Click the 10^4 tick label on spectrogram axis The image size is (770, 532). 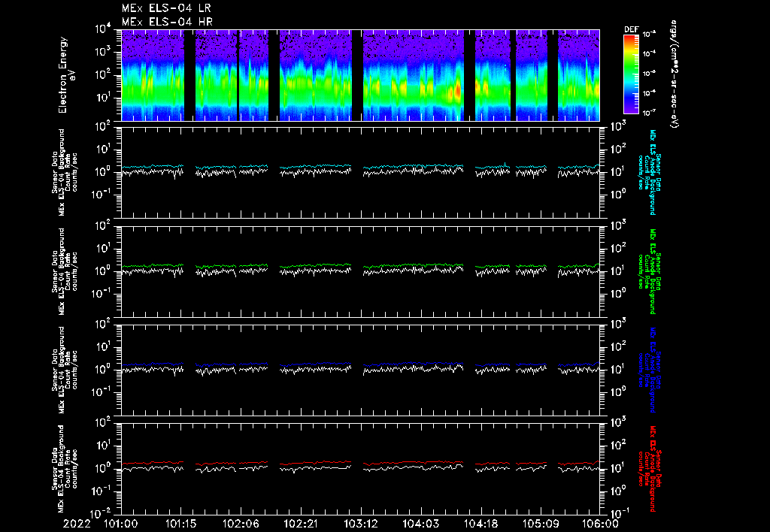103,29
